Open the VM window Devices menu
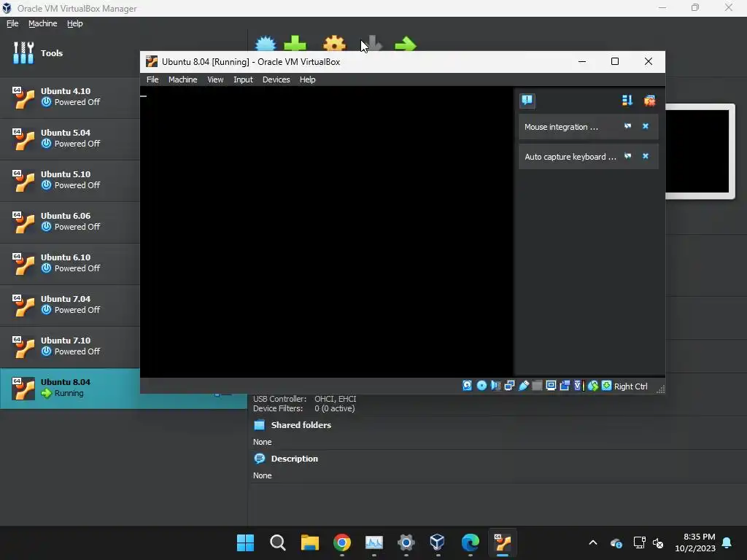The height and width of the screenshot is (560, 747). (276, 79)
